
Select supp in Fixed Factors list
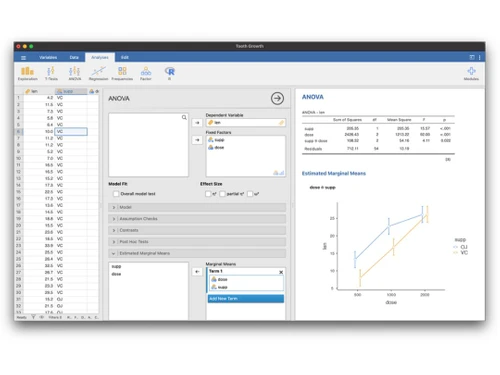coord(219,140)
